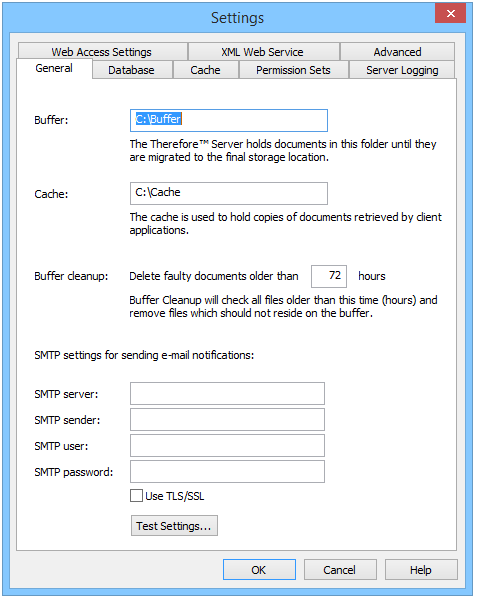Viewport: 477px width, 601px height.
Task: Click the Cache path input field
Action: point(229,193)
